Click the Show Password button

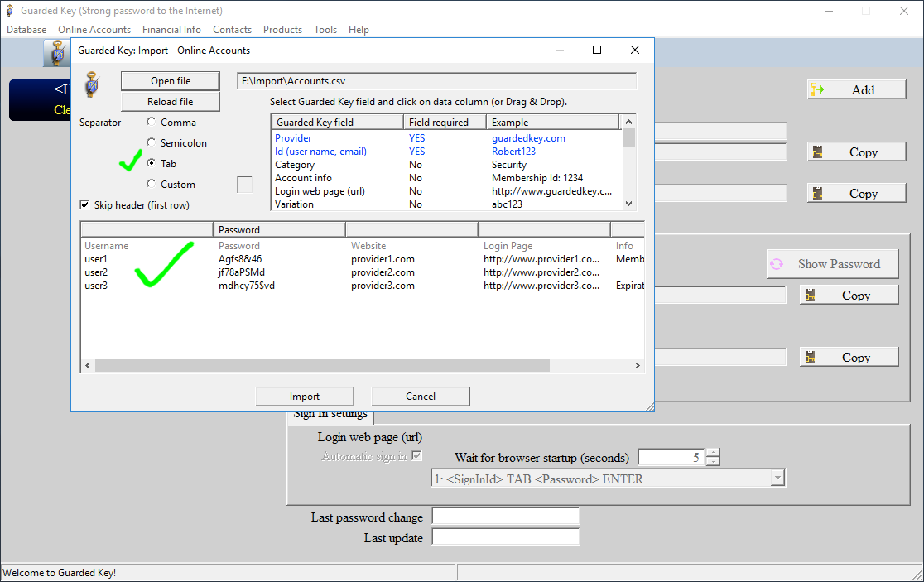[x=833, y=264]
